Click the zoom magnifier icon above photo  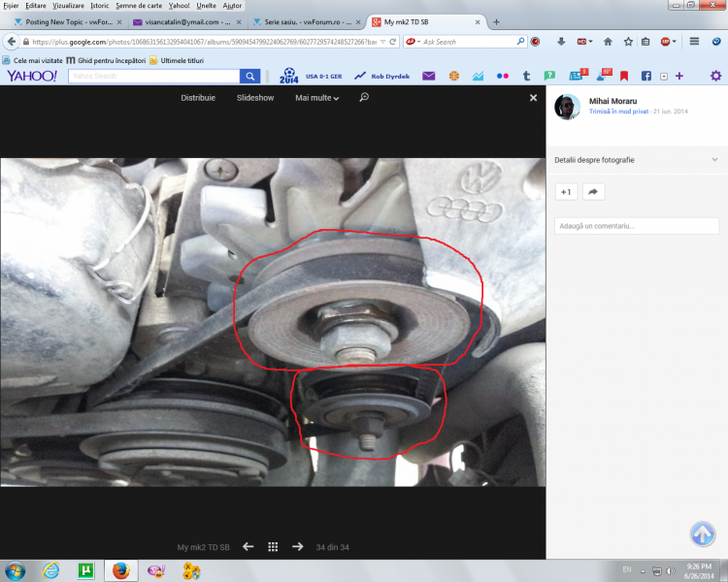[x=364, y=97]
